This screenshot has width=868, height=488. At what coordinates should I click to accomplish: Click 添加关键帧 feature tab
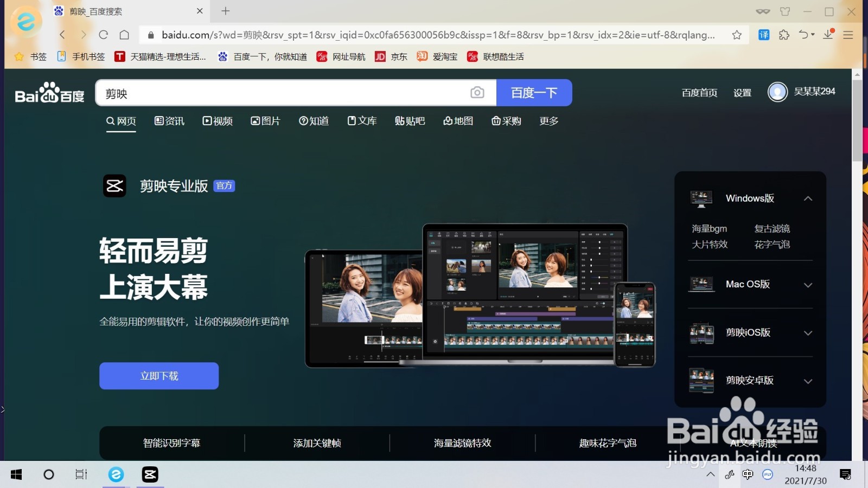click(x=317, y=443)
